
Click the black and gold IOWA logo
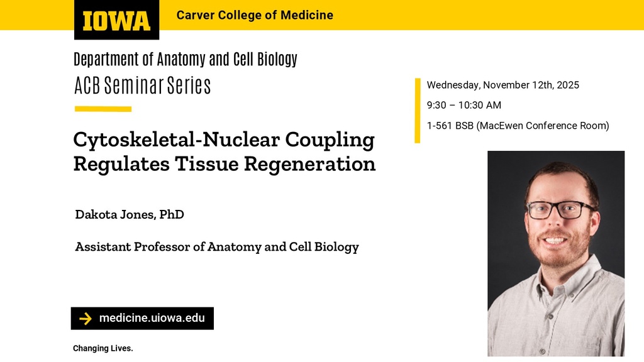(x=116, y=20)
